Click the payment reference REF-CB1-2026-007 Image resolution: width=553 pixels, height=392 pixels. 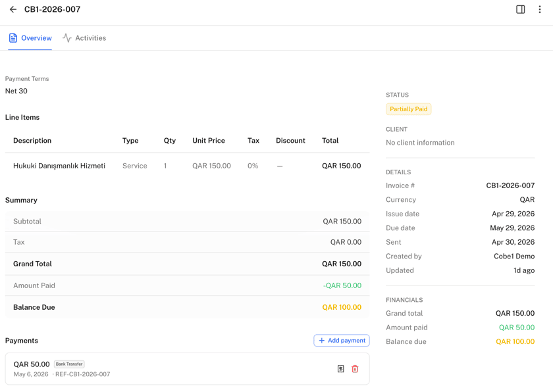click(82, 374)
